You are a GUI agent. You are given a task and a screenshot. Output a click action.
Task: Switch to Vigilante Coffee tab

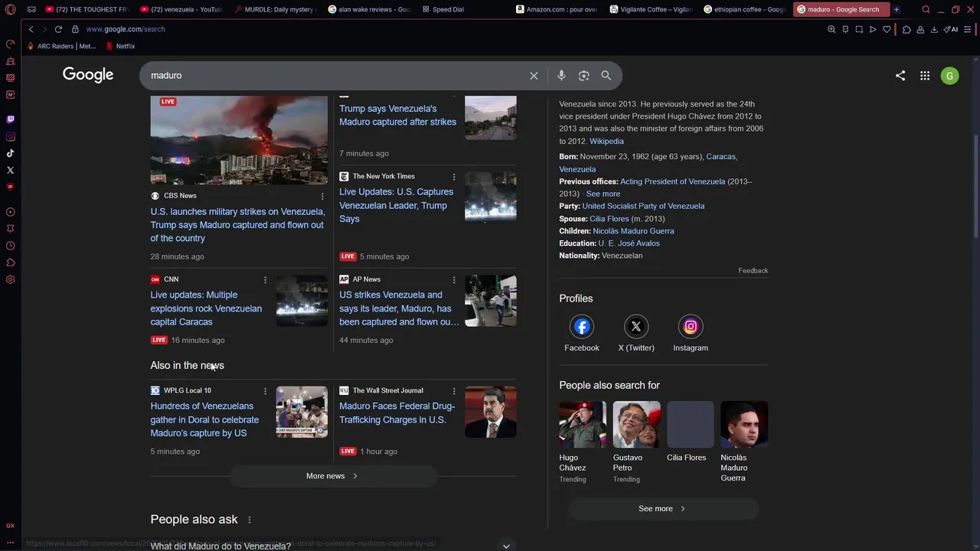(652, 9)
